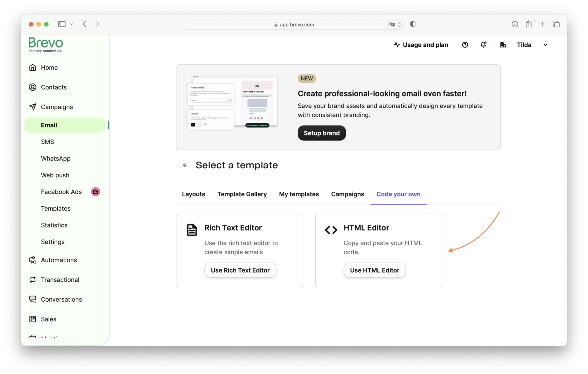Open Settings under Campaigns

(52, 242)
